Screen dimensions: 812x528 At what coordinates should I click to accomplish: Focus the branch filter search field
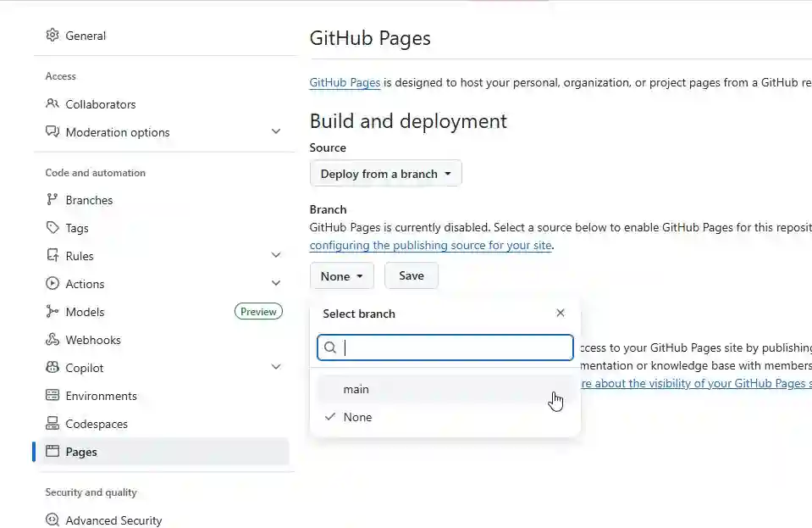445,347
